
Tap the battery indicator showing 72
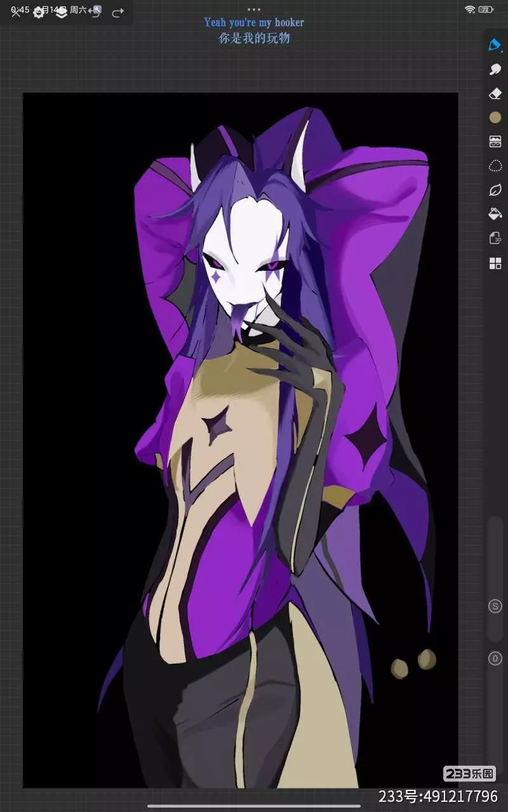[486, 10]
